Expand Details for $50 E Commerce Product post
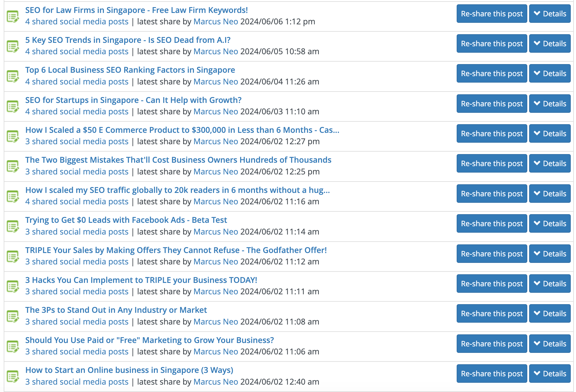This screenshot has width=576, height=392. (x=549, y=134)
